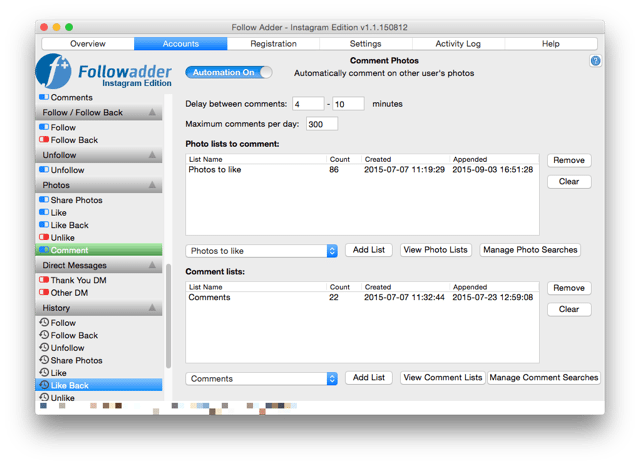Toggle the Like Back switch under Photos
Screen dimensions: 640x465
[44, 225]
